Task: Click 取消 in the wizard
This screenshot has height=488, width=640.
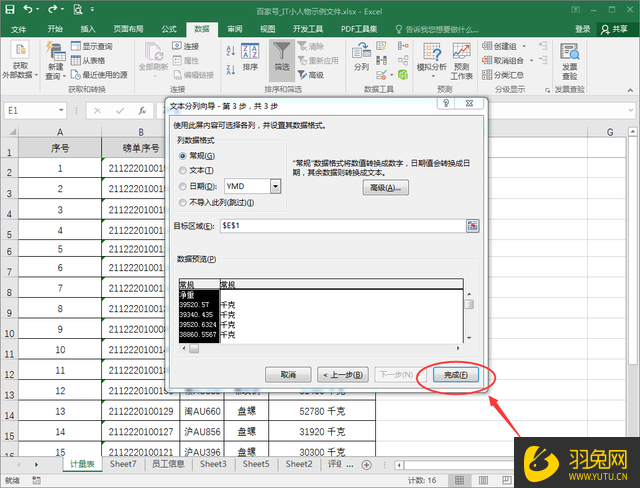Action: [288, 375]
